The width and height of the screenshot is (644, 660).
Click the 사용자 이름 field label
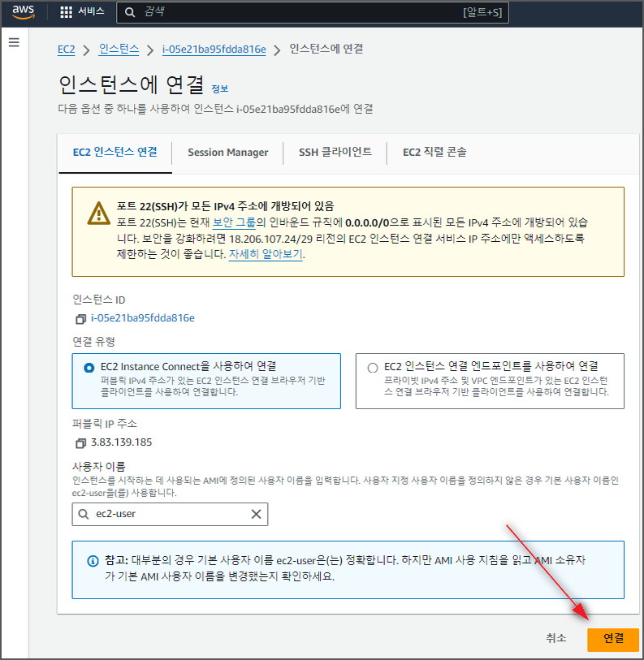tap(99, 467)
